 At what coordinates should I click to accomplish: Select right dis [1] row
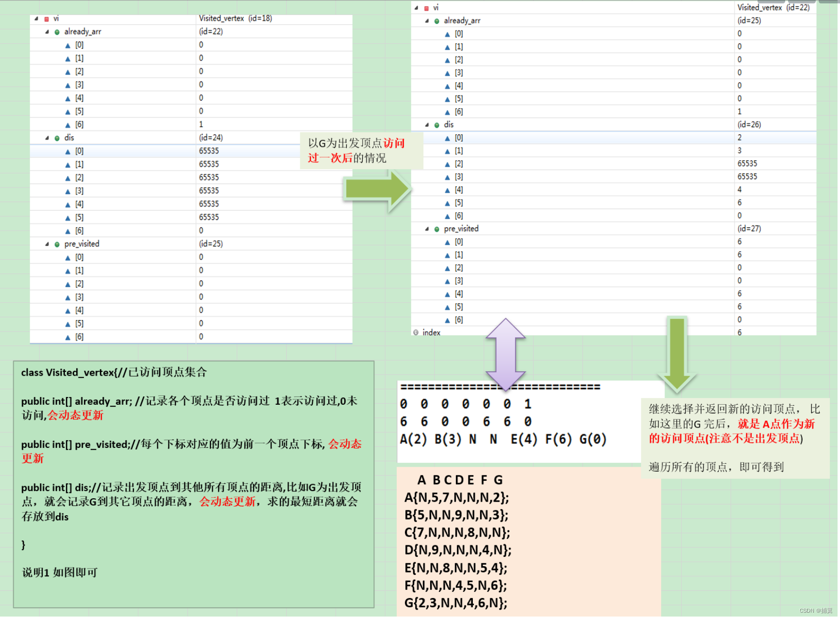pos(614,151)
